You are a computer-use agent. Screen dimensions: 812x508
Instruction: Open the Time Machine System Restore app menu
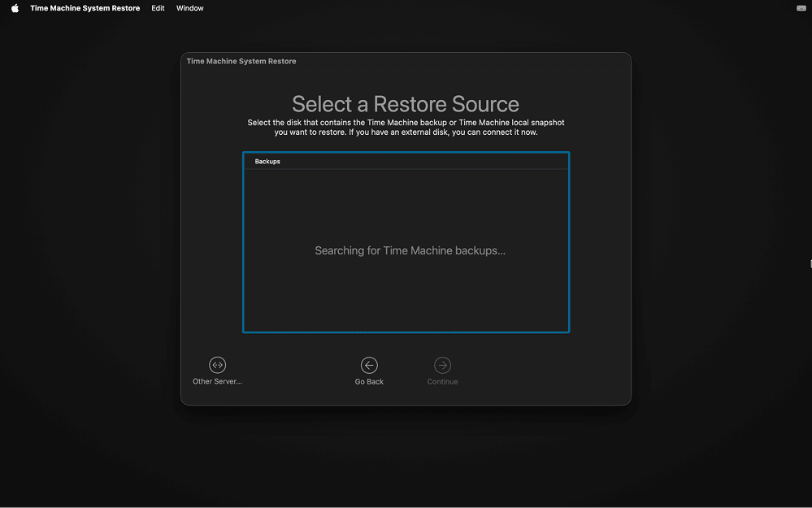click(x=85, y=8)
